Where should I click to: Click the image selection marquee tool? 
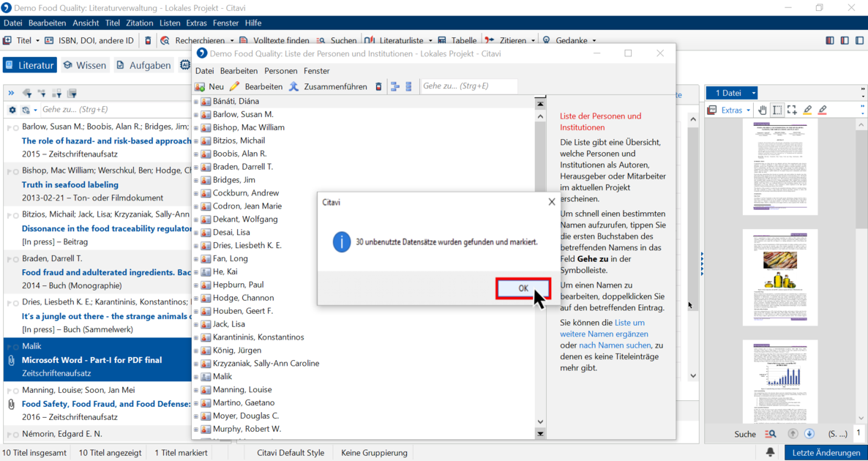pos(792,110)
